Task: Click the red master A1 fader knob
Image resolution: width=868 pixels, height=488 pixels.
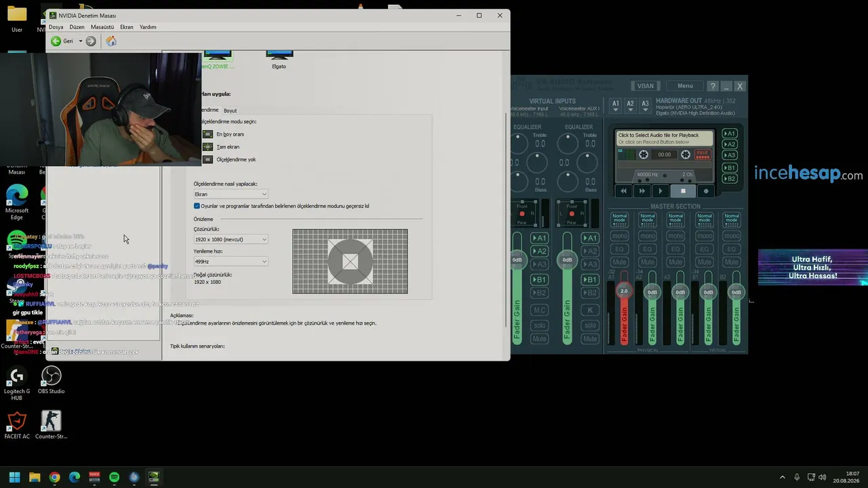Action: point(624,291)
